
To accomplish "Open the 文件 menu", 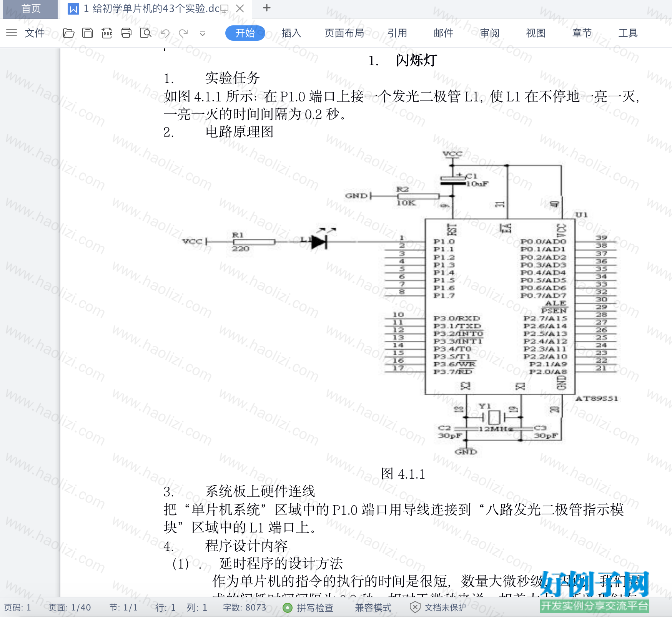I will (35, 33).
